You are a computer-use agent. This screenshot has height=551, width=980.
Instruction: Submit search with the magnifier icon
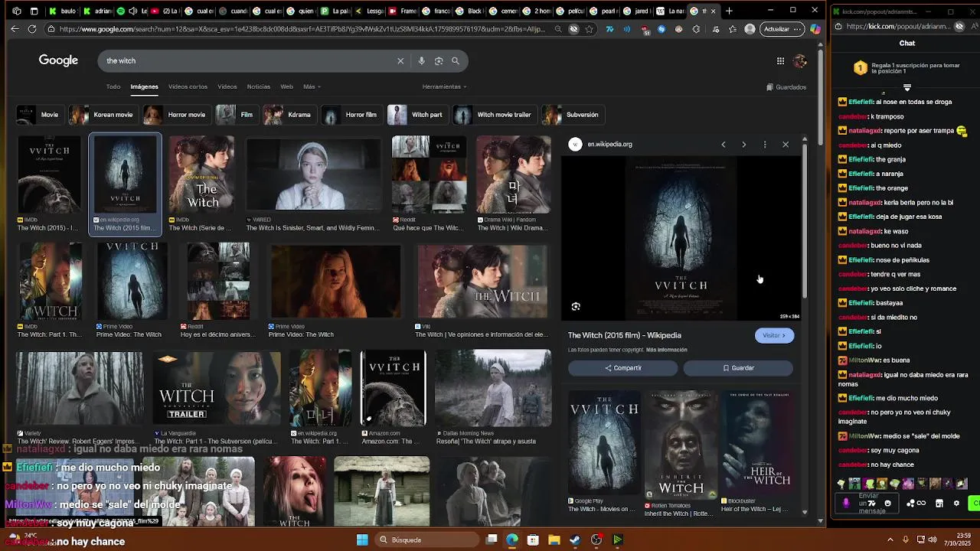pyautogui.click(x=456, y=61)
